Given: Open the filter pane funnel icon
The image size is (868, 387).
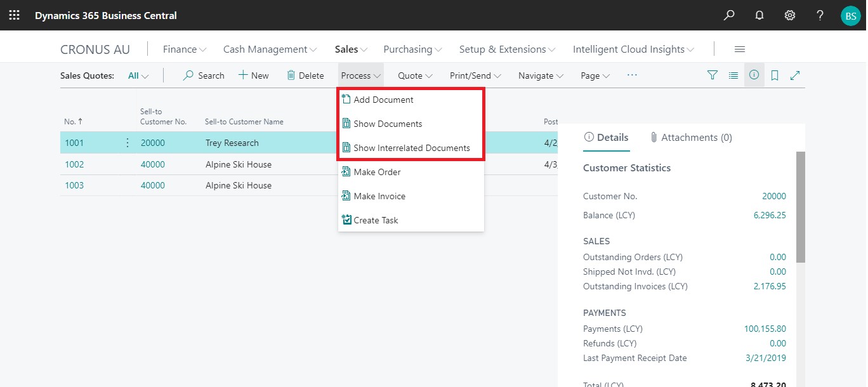Looking at the screenshot, I should point(713,75).
